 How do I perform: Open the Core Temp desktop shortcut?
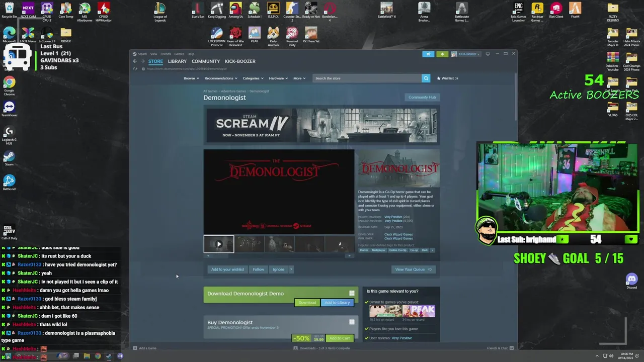pos(65,11)
